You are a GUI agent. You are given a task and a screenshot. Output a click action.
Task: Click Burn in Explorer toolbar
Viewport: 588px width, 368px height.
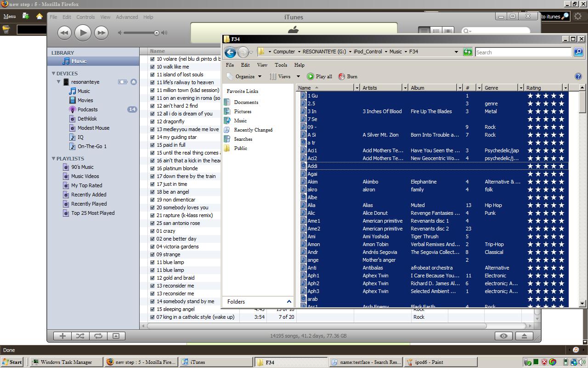348,76
